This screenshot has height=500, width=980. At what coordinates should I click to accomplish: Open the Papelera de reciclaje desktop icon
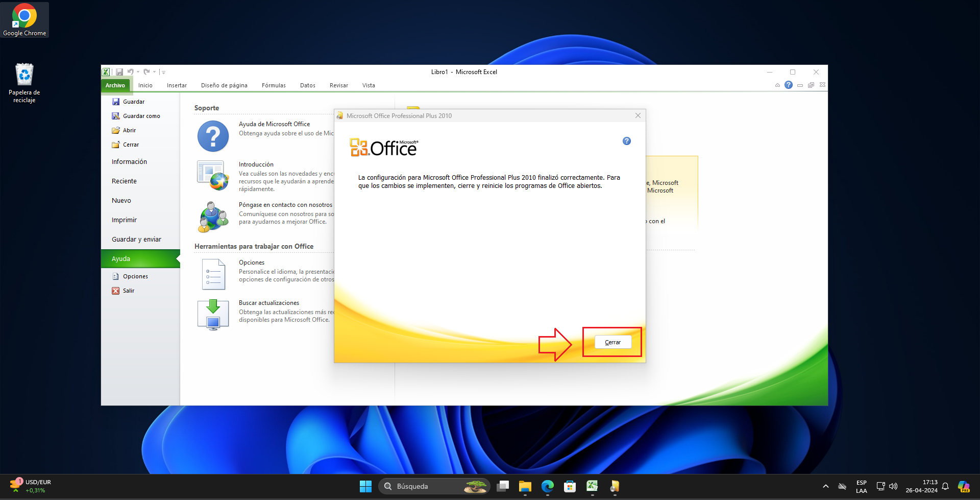[x=24, y=83]
